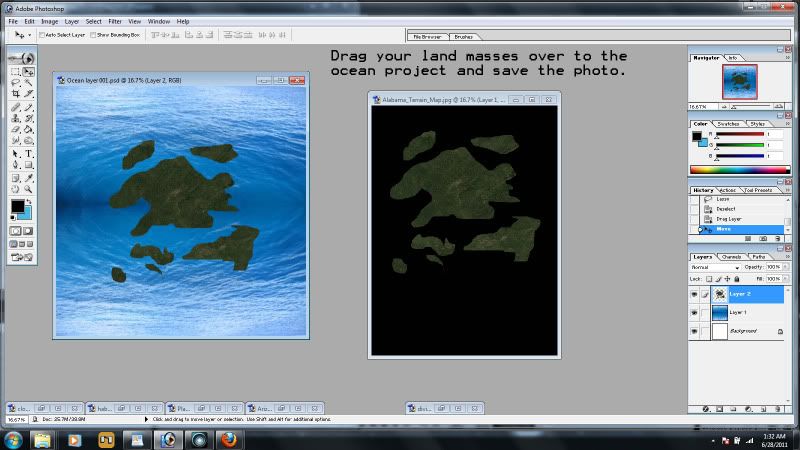800x450 pixels.
Task: Select the Zoom magnifier tool
Action: click(29, 187)
